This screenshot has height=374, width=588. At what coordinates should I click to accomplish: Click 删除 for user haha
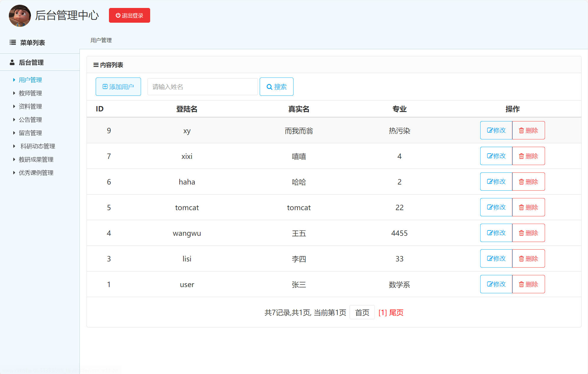tap(529, 182)
